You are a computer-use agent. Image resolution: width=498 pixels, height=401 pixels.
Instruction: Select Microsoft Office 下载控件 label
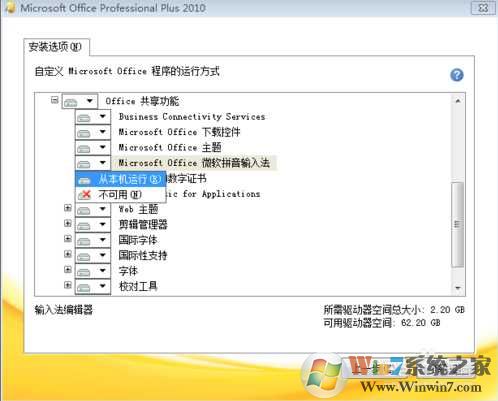click(179, 132)
